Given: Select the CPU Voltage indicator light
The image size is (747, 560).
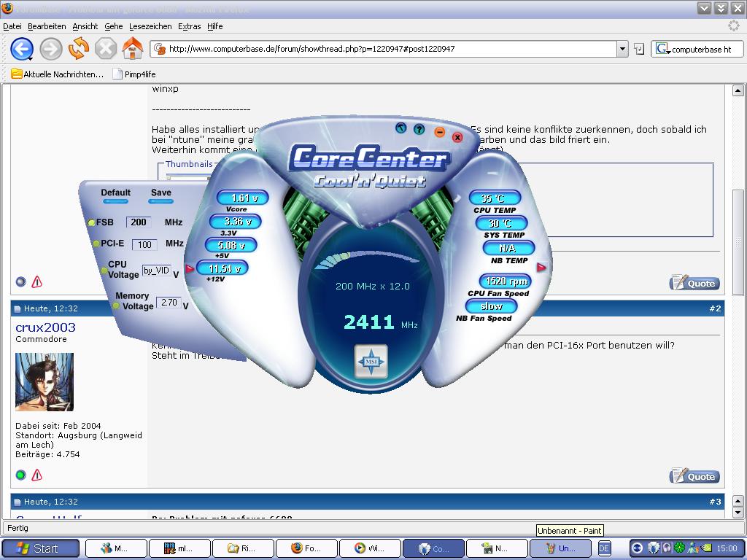Looking at the screenshot, I should (104, 271).
